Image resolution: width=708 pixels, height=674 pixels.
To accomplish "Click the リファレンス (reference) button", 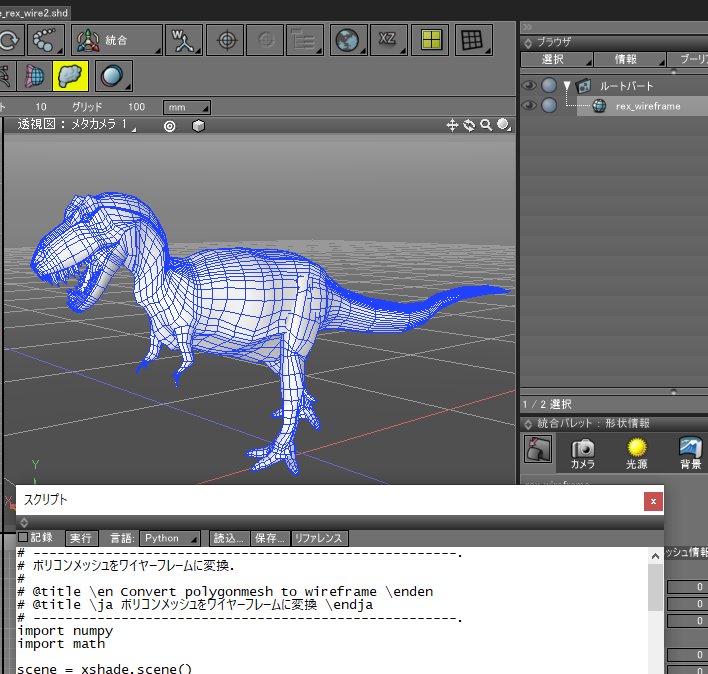I will point(319,538).
